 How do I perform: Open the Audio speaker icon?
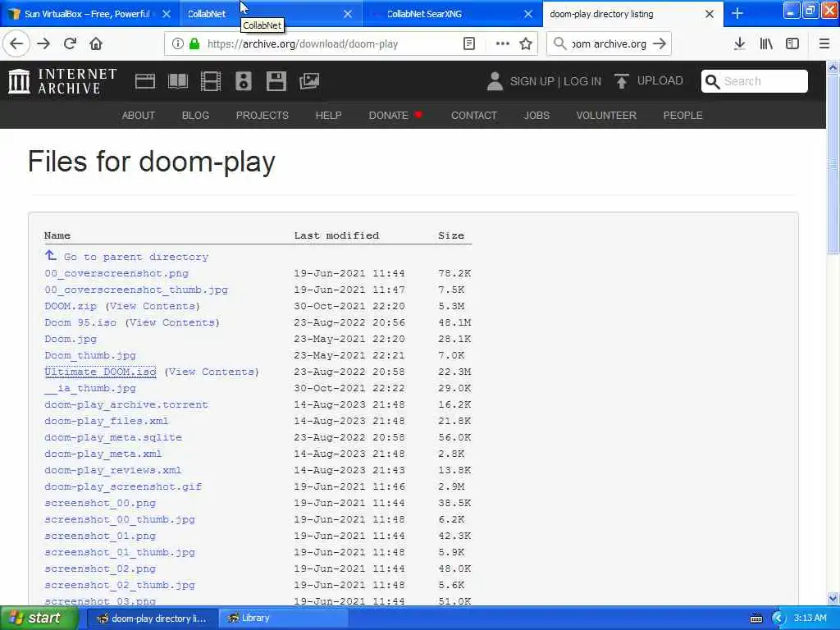tap(243, 81)
